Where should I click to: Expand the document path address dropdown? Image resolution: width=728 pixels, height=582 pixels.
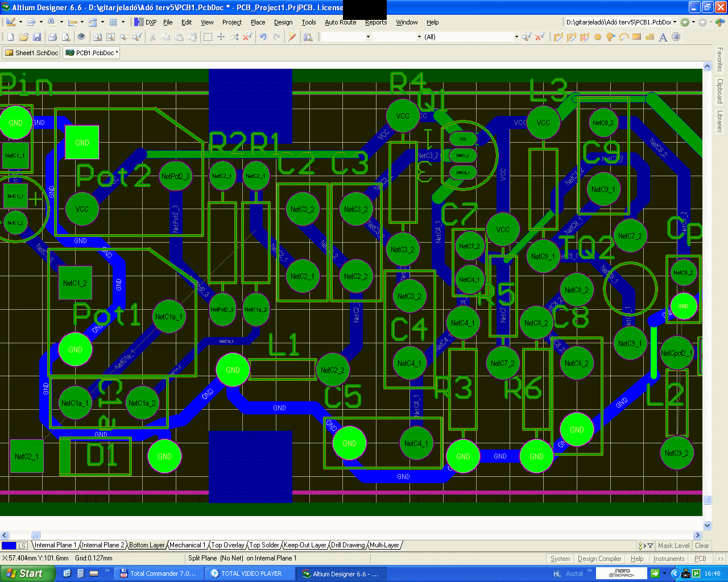pyautogui.click(x=675, y=22)
